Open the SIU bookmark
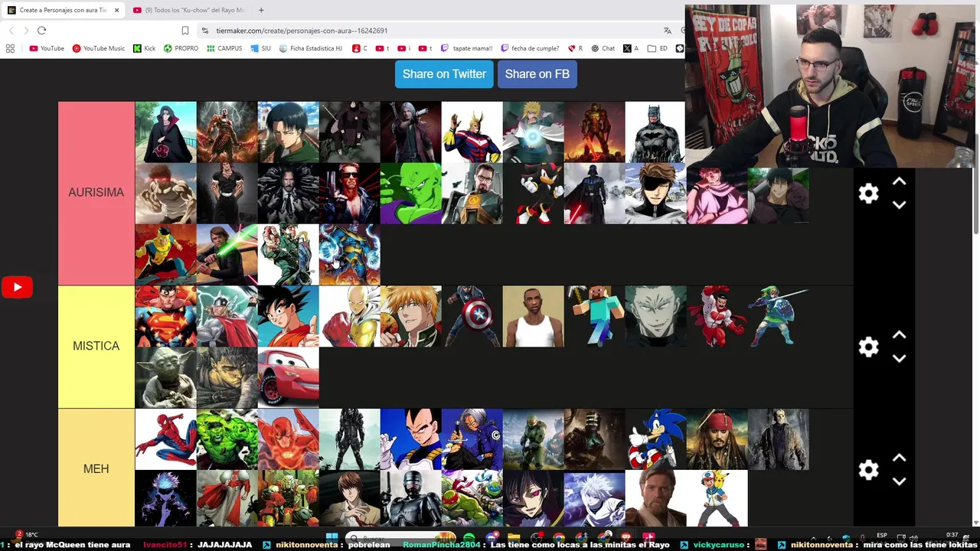 click(260, 48)
